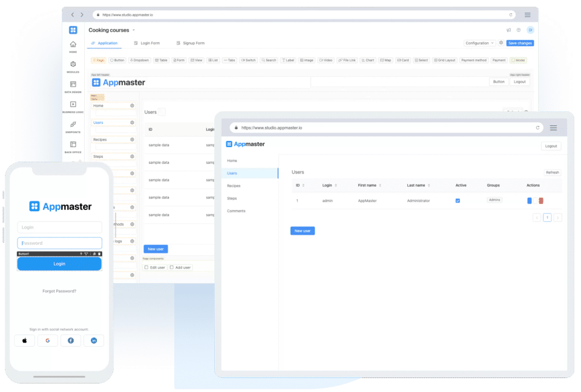
Task: Sign in with Facebook on phone
Action: (71, 341)
